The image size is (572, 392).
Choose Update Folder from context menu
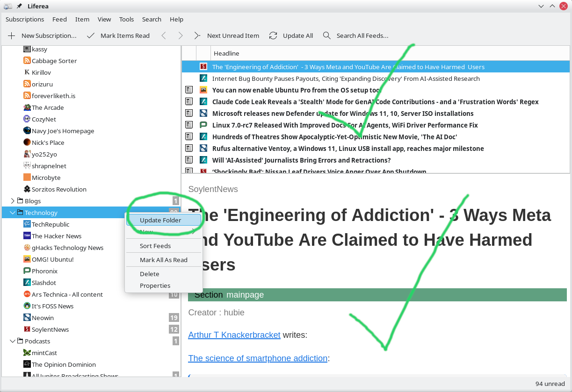160,220
